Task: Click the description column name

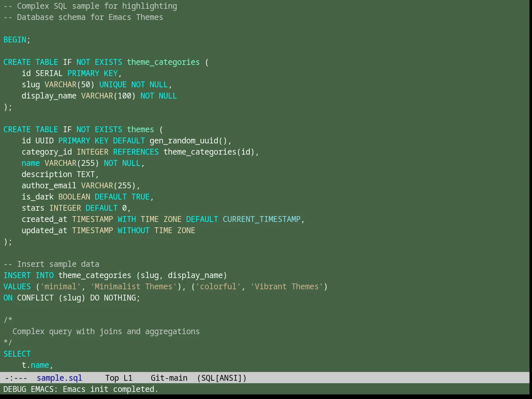Action: 47,174
